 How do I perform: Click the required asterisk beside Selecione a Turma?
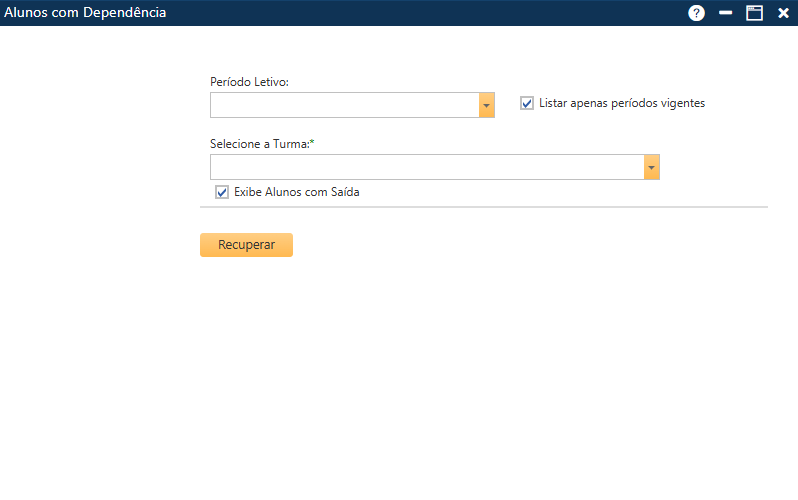[x=312, y=144]
